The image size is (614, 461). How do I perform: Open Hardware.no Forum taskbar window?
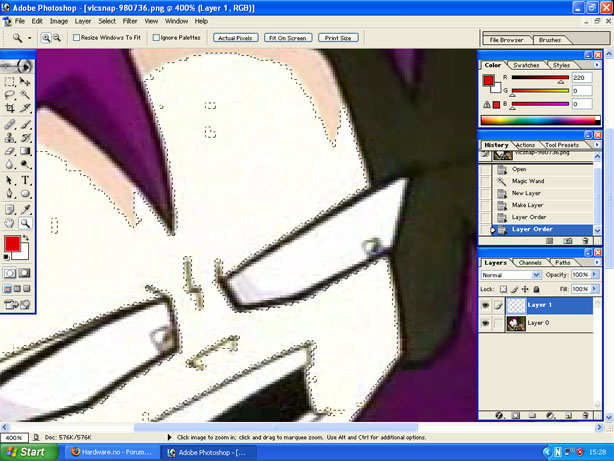(112, 452)
